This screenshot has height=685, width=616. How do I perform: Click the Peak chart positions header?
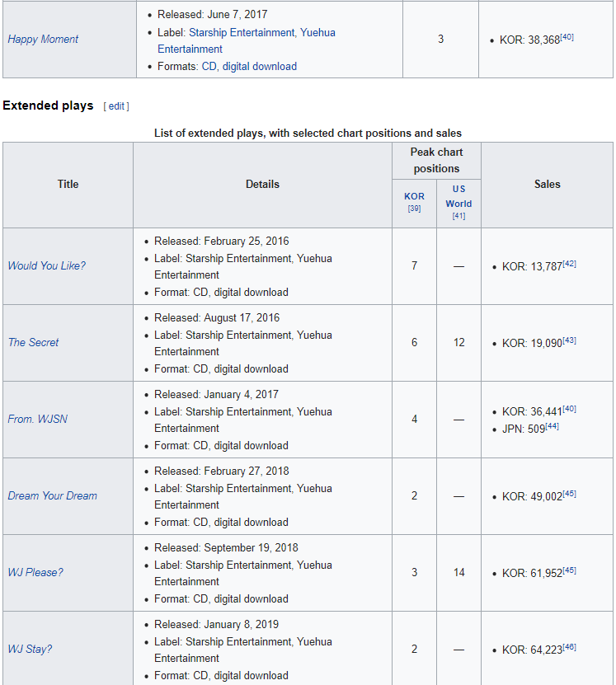click(x=436, y=161)
